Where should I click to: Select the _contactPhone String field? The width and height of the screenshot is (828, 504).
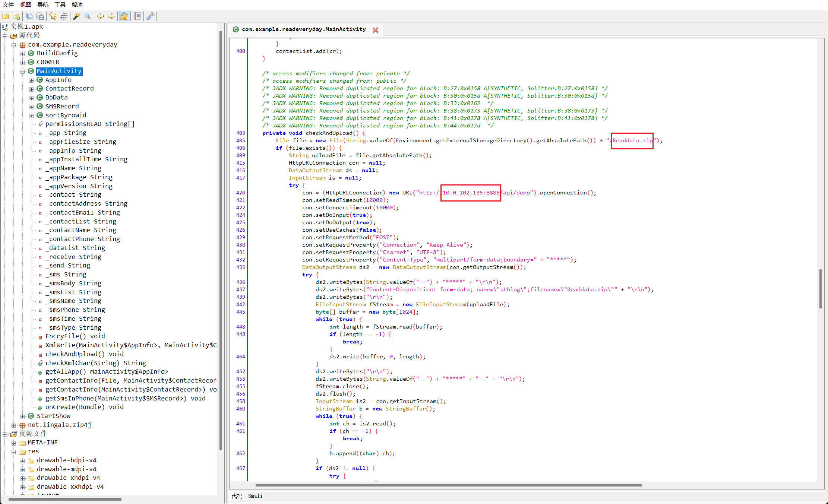coord(82,239)
